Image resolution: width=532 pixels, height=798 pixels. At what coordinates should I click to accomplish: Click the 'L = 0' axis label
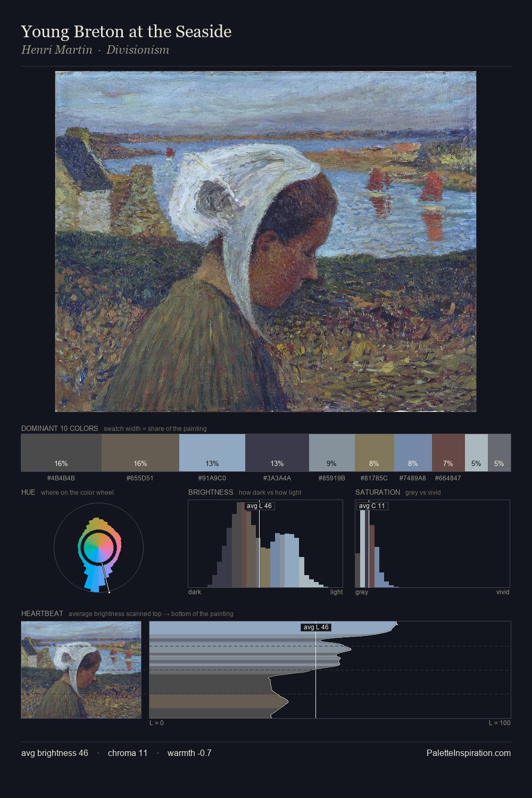[x=156, y=723]
